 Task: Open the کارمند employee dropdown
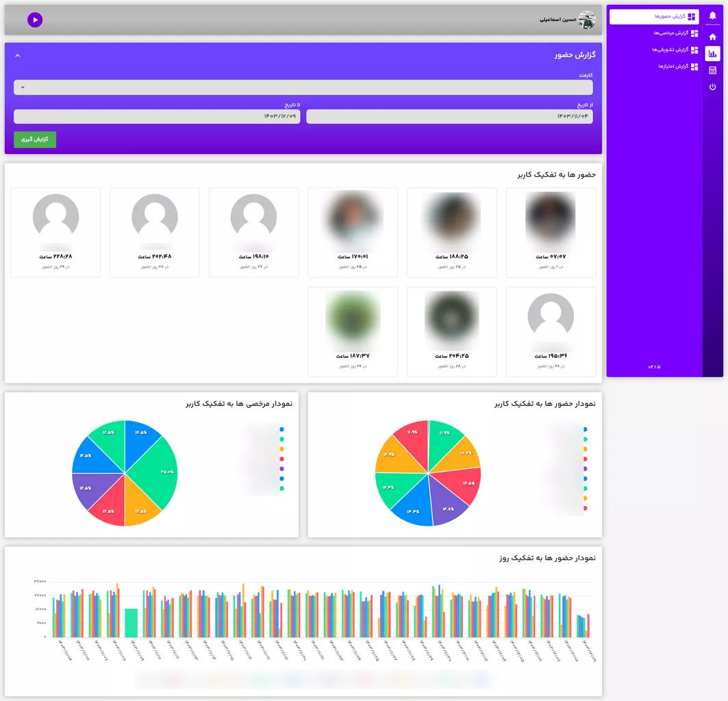coord(303,87)
